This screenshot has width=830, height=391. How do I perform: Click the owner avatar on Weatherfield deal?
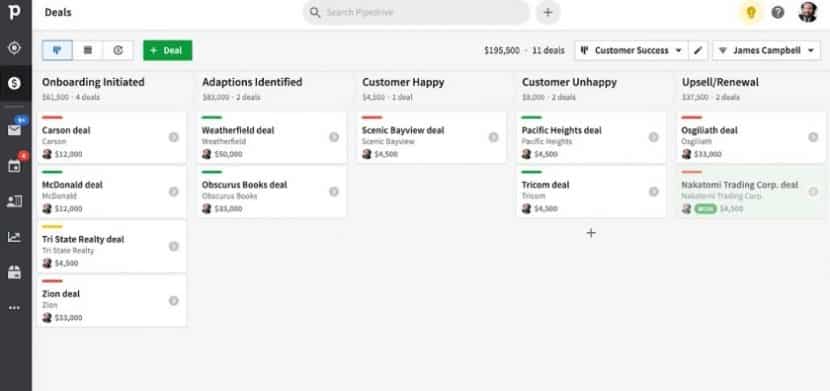(207, 154)
